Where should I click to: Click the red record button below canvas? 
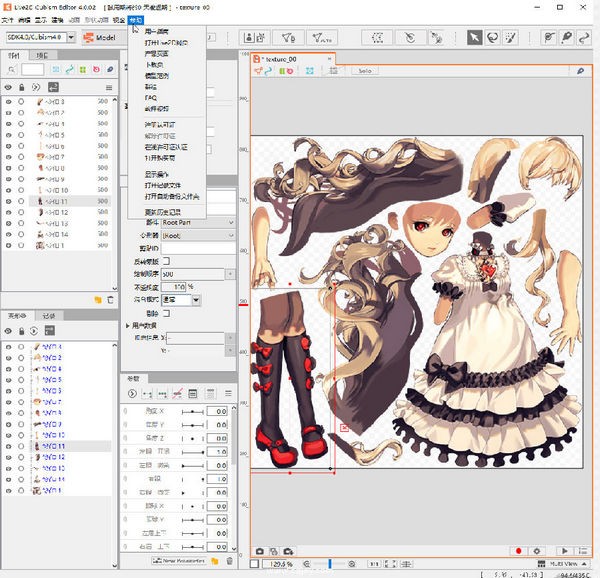[x=519, y=550]
